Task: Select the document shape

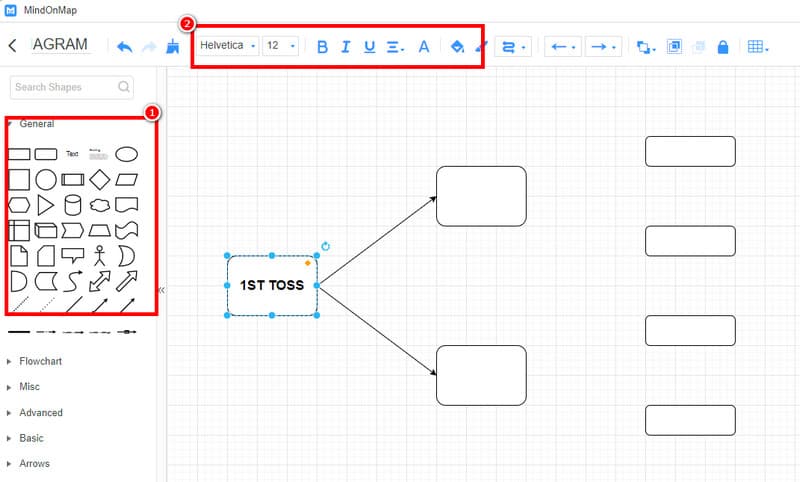Action: coord(127,205)
